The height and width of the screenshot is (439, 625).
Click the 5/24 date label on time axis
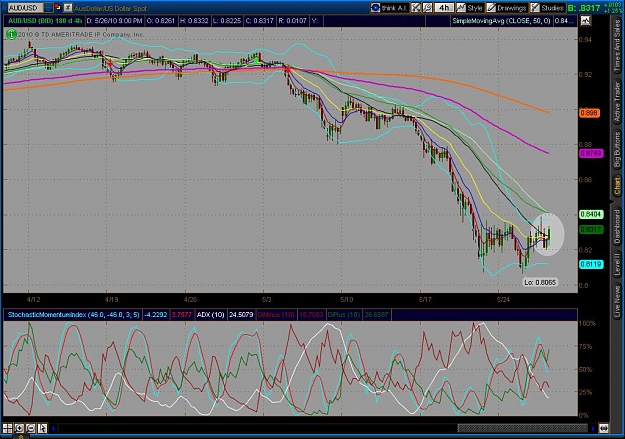click(503, 300)
